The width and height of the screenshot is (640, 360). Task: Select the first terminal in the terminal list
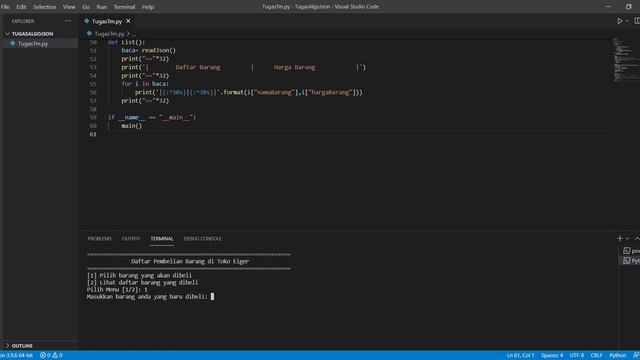pyautogui.click(x=631, y=251)
